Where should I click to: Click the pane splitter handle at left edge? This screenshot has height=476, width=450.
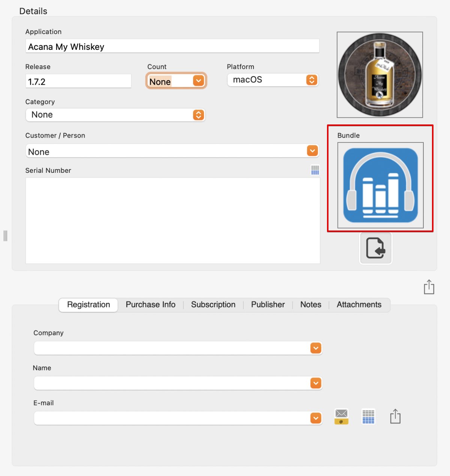pos(5,236)
